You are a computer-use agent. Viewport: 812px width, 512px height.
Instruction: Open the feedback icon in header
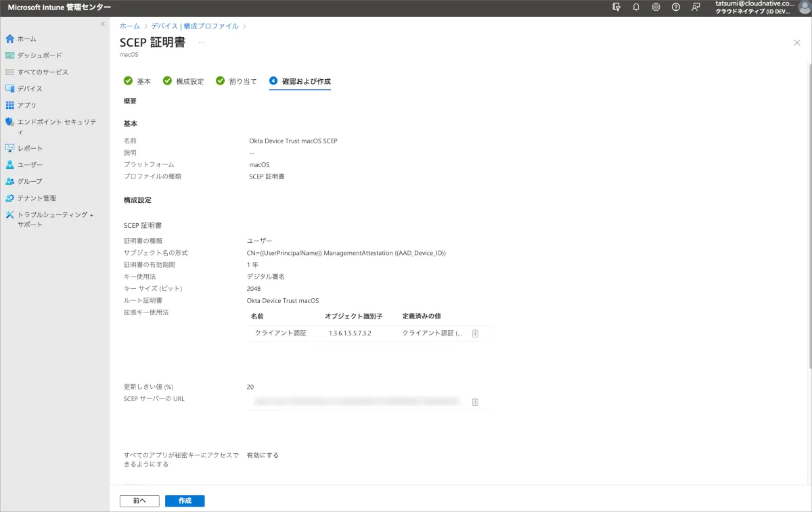coord(696,7)
